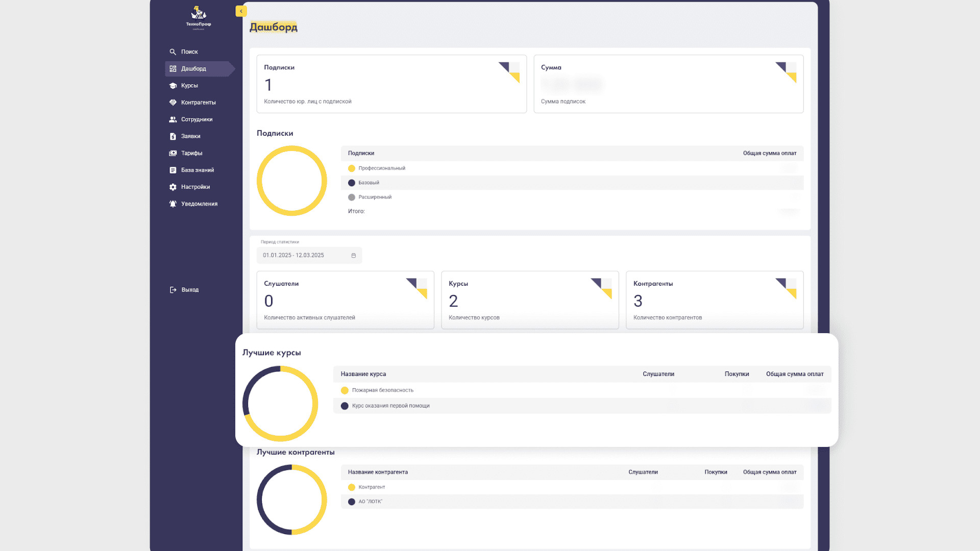Click the dark Базовый legend dot
This screenshot has height=551, width=980.
click(351, 183)
